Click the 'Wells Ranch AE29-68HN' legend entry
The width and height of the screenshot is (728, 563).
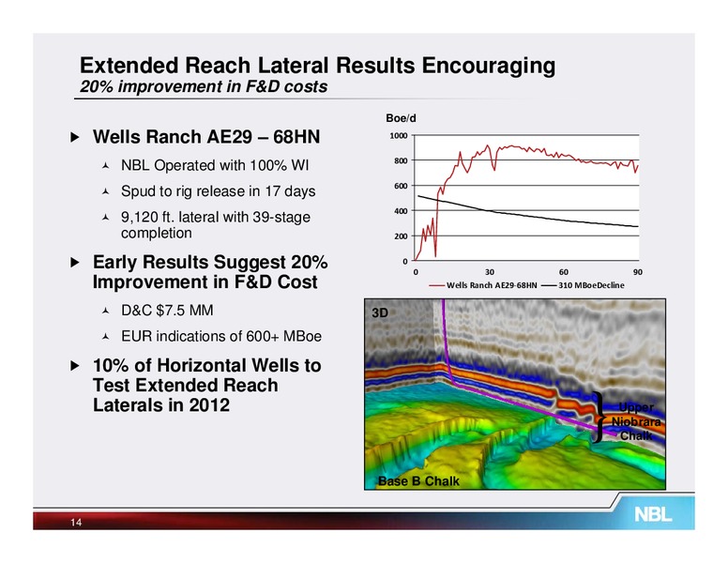click(483, 285)
